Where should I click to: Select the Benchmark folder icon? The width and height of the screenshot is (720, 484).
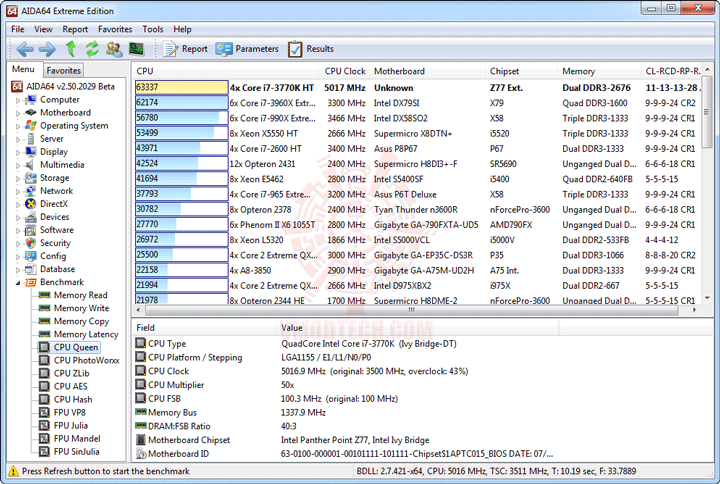(x=31, y=282)
